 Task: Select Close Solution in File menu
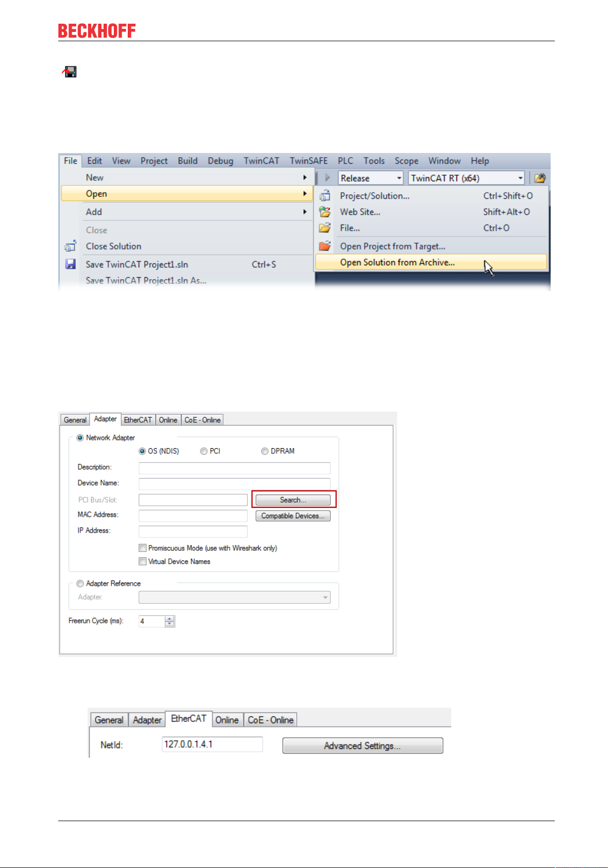click(186, 246)
